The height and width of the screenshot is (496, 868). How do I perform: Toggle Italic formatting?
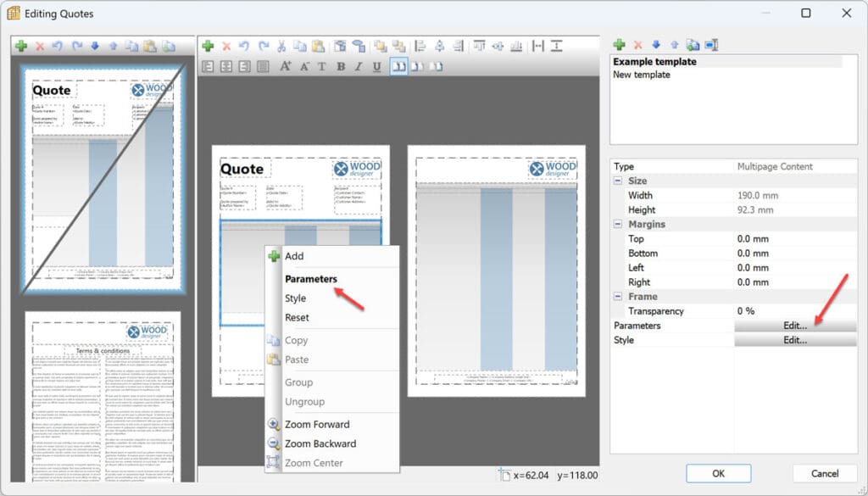(x=359, y=66)
